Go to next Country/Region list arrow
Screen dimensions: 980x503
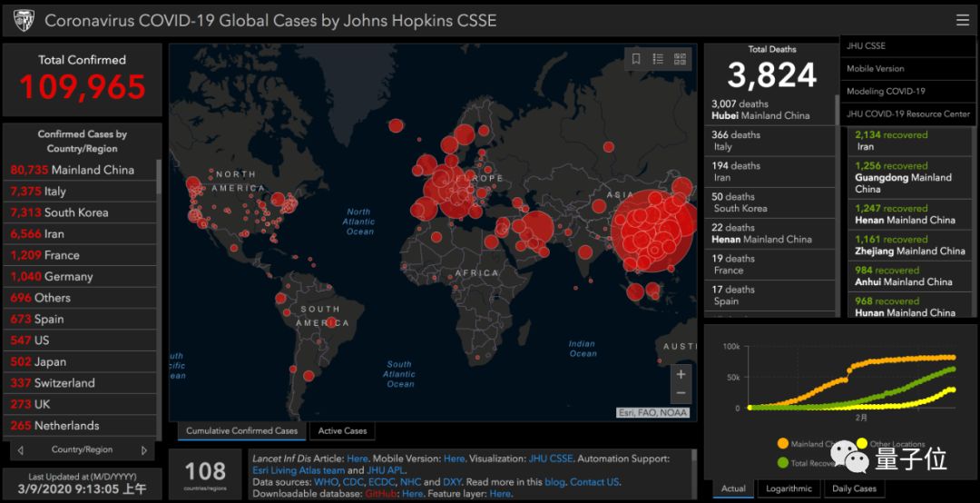(x=144, y=449)
